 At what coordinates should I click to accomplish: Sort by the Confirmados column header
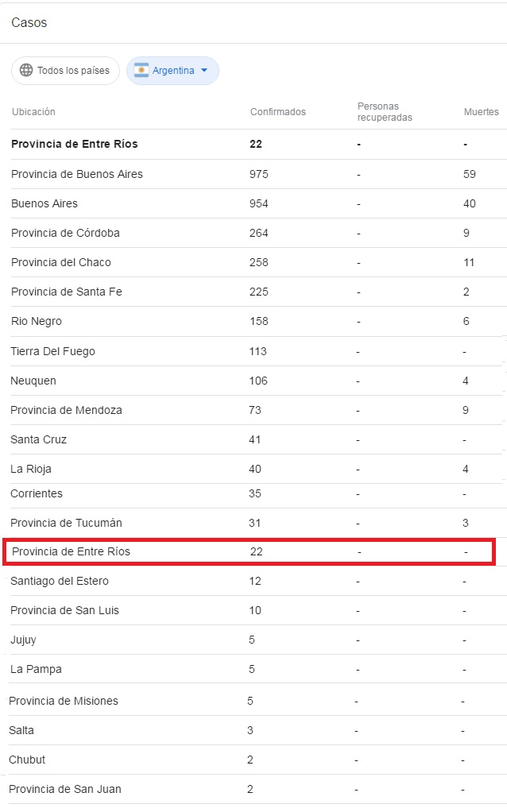tap(277, 112)
